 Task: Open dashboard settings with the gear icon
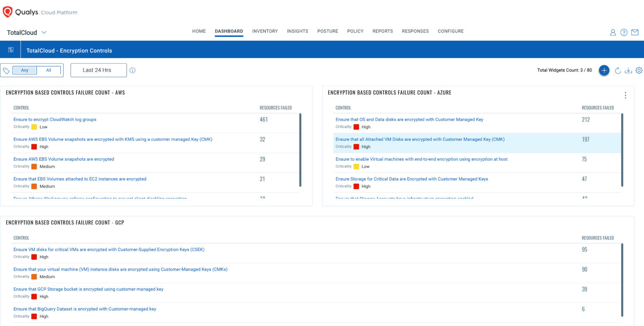click(x=639, y=70)
